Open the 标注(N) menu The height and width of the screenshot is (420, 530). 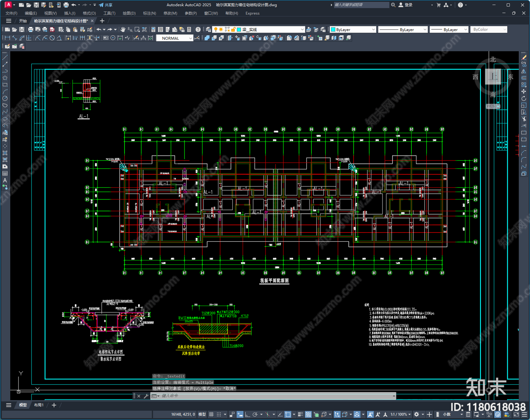[x=149, y=13]
